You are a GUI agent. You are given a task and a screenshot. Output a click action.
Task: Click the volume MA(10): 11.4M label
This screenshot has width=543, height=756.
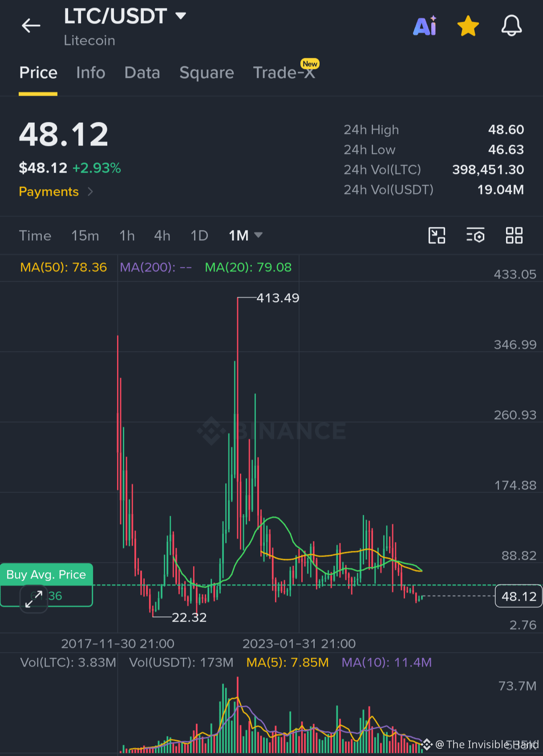coord(387,662)
